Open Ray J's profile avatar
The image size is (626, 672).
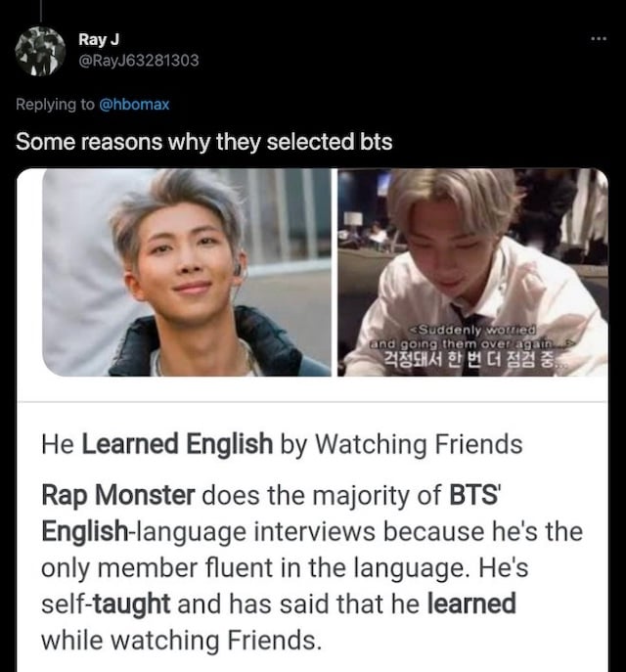point(40,52)
